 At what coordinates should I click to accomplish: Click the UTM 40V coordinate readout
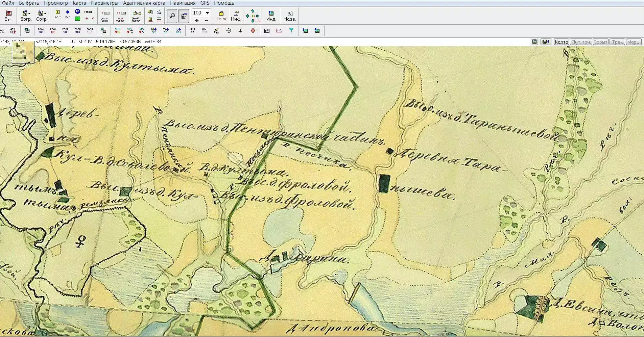[82, 42]
